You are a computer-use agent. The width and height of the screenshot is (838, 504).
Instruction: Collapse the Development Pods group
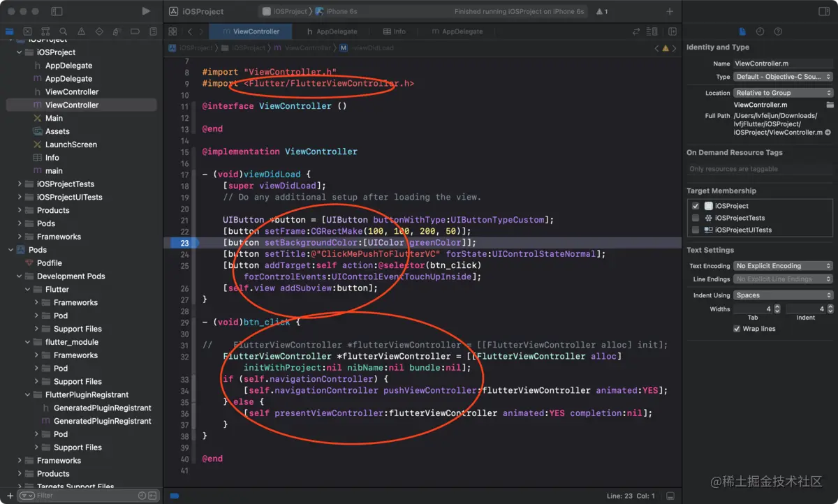coord(20,276)
